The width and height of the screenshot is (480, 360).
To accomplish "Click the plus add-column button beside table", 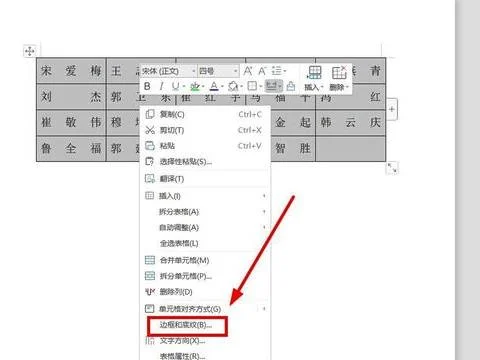I will (x=392, y=109).
